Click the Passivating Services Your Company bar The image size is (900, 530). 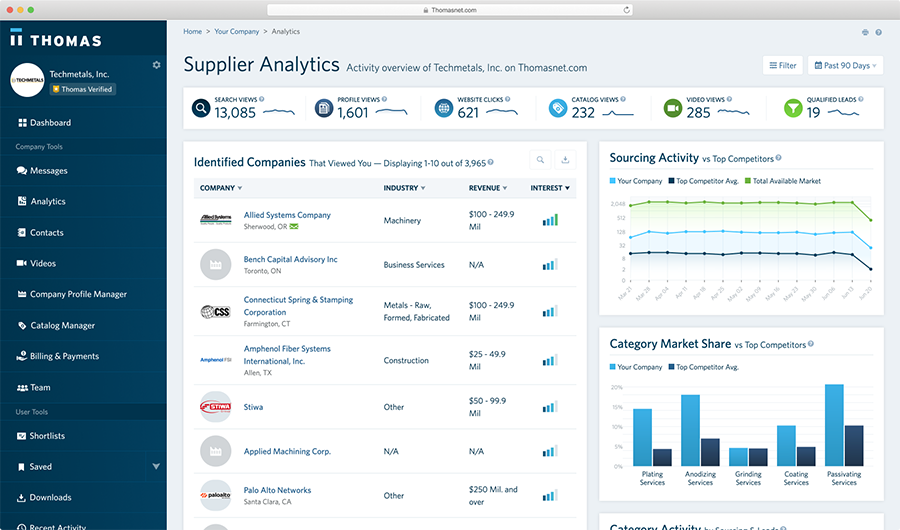point(834,425)
